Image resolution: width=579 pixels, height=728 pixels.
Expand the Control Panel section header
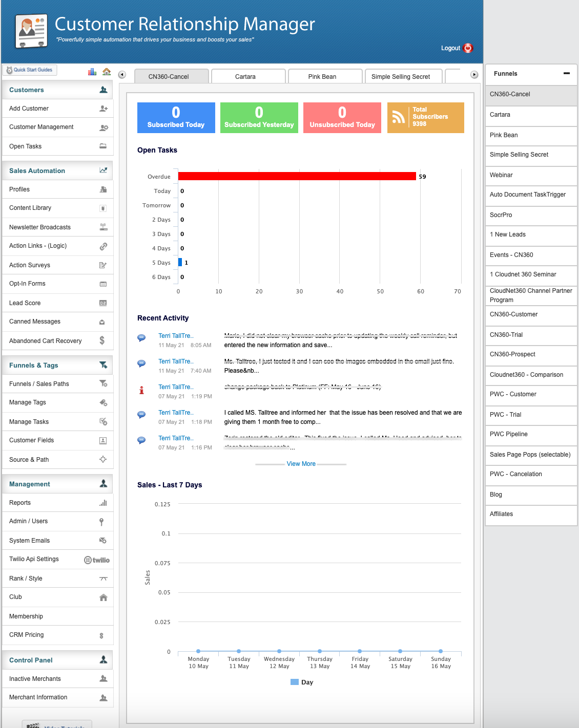tap(57, 660)
